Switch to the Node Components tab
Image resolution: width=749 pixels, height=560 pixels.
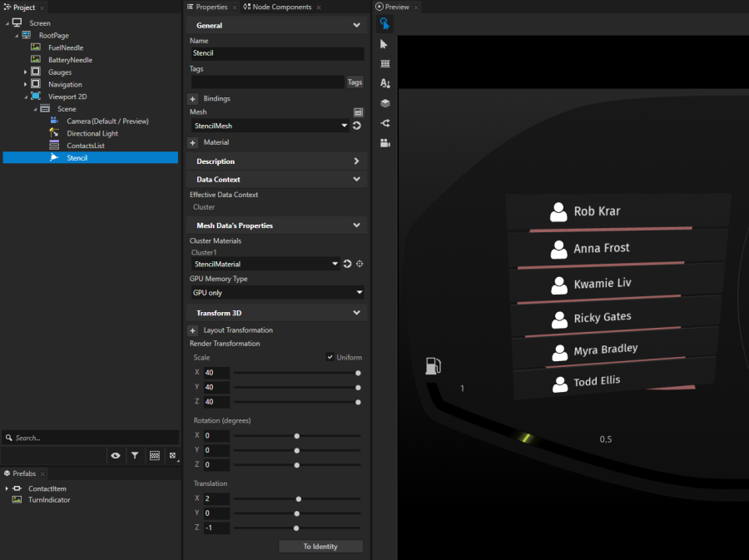click(x=276, y=7)
